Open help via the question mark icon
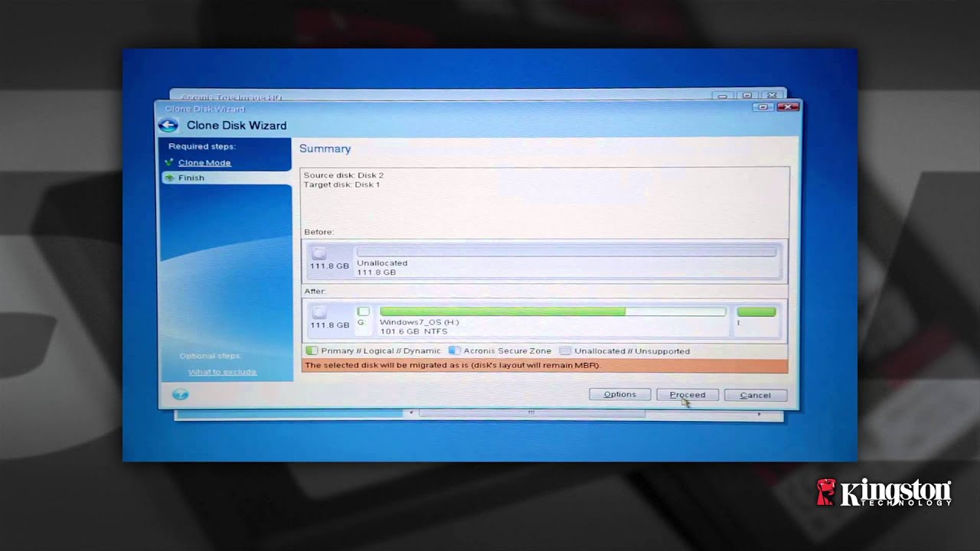This screenshot has height=551, width=980. [180, 395]
